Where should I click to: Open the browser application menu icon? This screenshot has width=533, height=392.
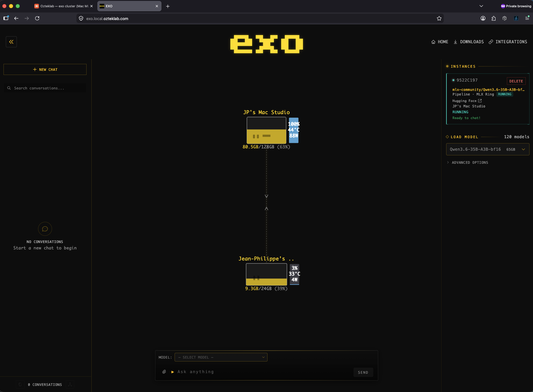(527, 18)
